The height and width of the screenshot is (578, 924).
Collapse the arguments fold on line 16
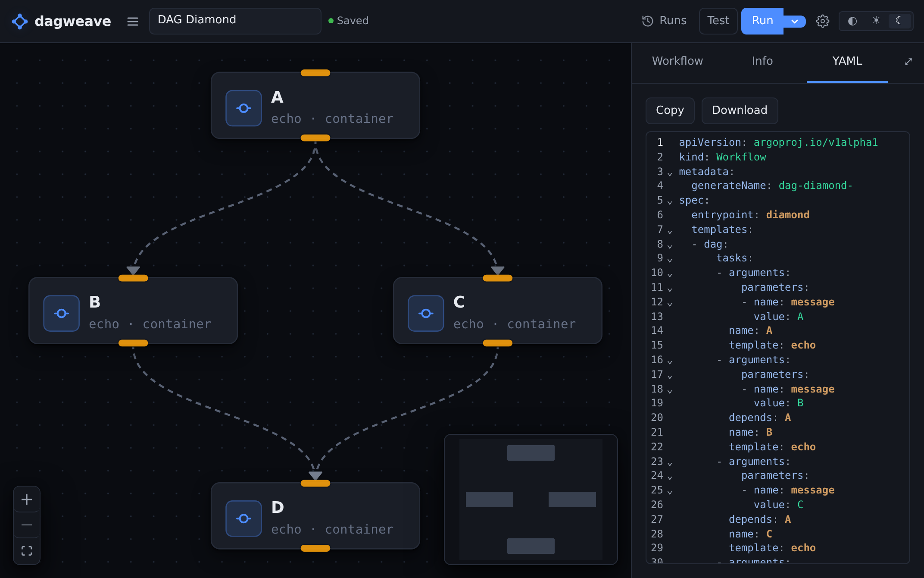pyautogui.click(x=670, y=362)
